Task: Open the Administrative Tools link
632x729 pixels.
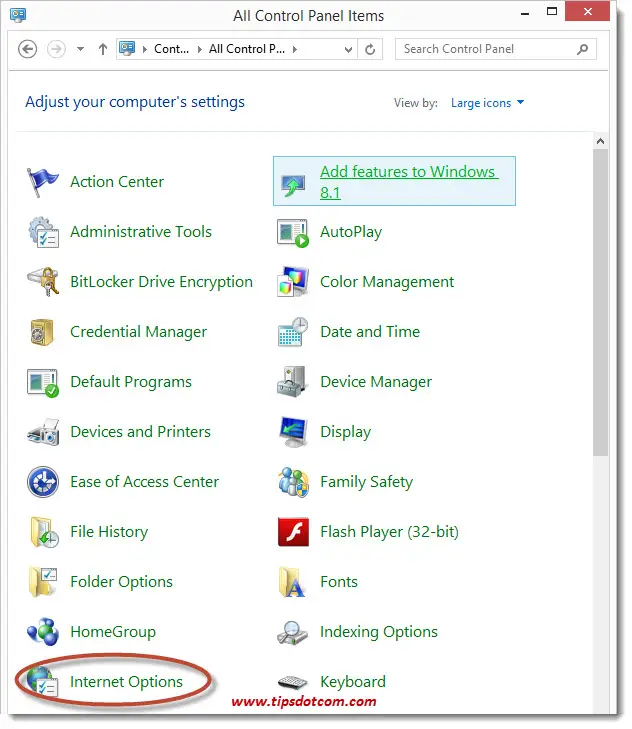Action: click(141, 232)
